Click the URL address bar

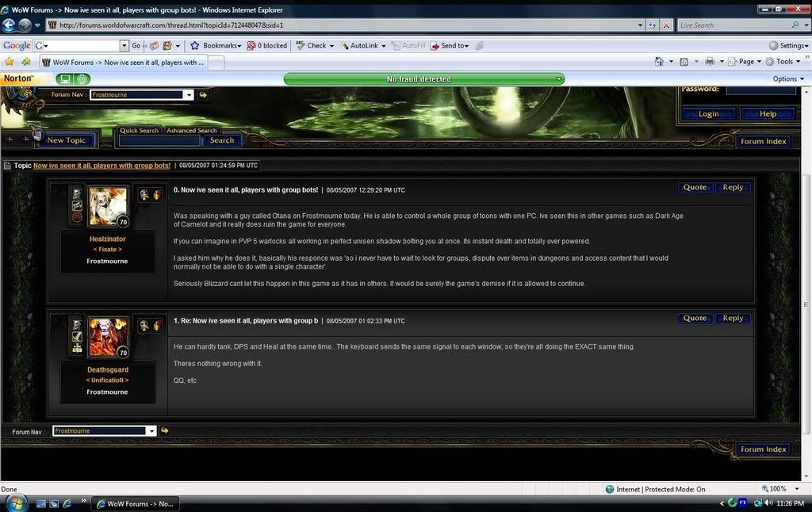(342, 25)
